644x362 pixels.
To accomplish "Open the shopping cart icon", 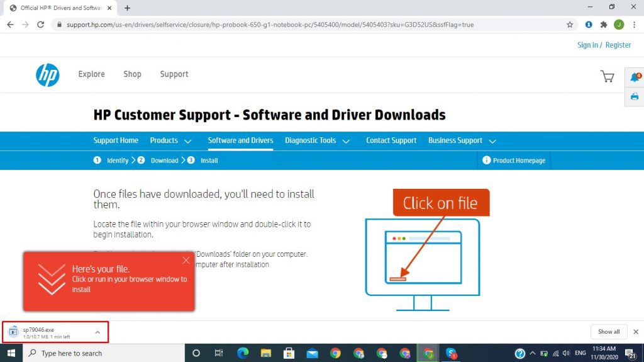I will (x=607, y=76).
